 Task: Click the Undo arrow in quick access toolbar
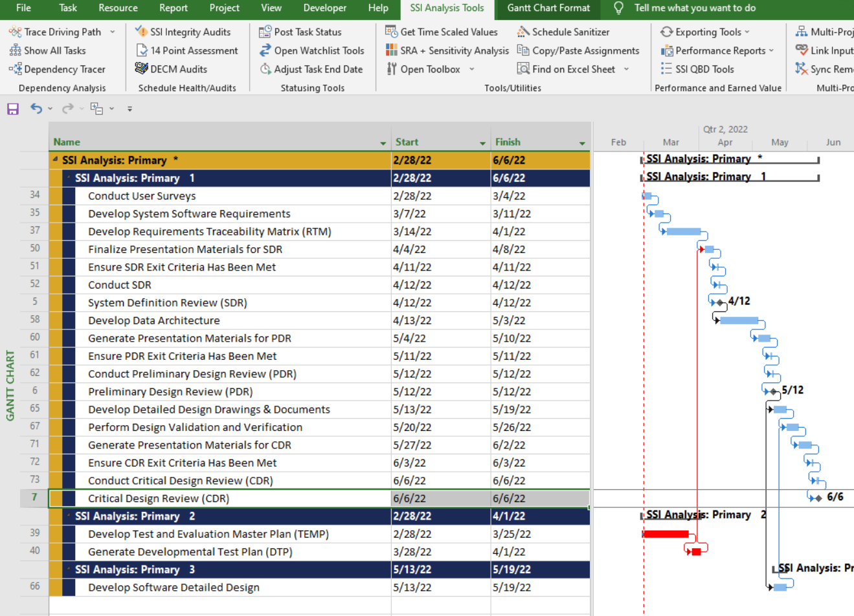(36, 109)
